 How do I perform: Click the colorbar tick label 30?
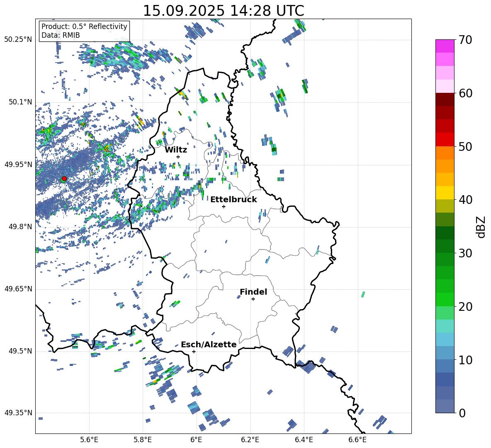coord(465,253)
